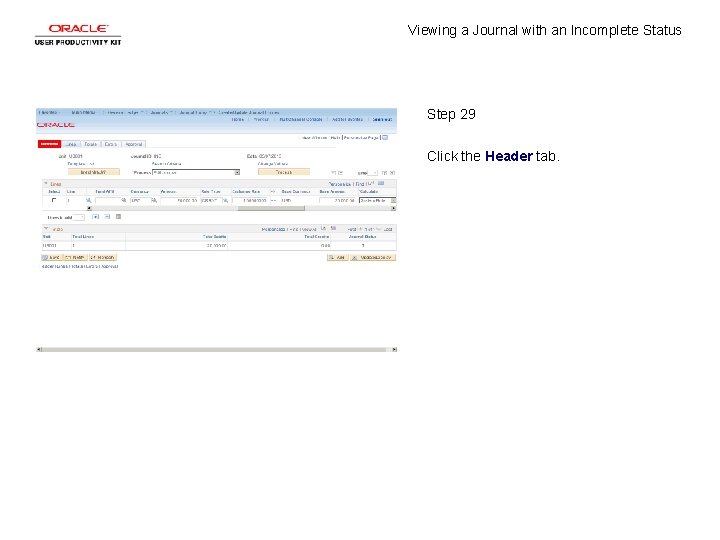
Task: Click the insert lines plus icon
Action: click(x=96, y=217)
